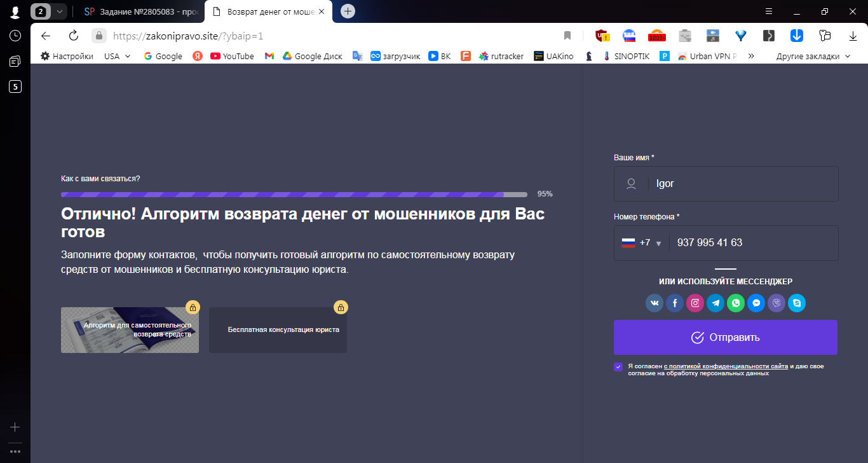The width and height of the screenshot is (868, 463).
Task: Open the translate bookmark icon
Action: (x=358, y=56)
